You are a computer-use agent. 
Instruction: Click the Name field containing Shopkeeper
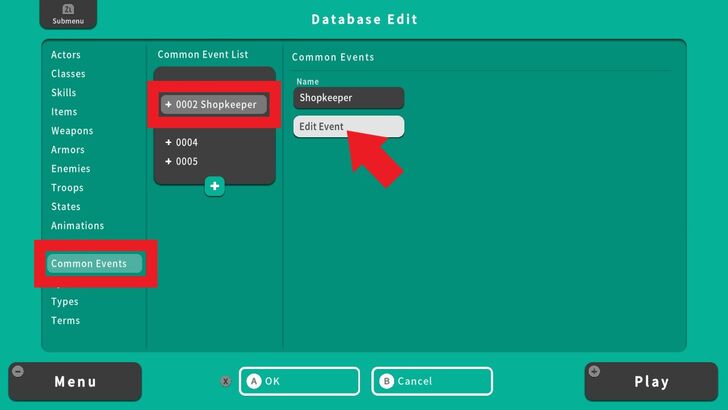point(348,98)
